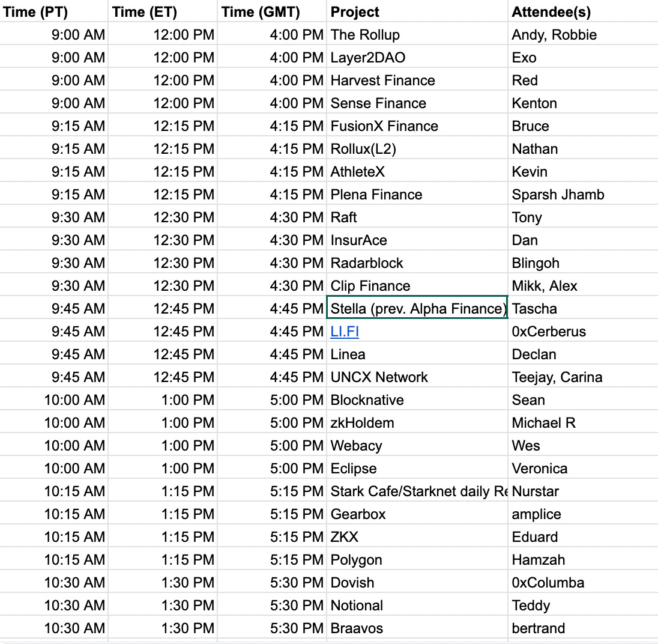Select the Gearbox cell

[417, 514]
